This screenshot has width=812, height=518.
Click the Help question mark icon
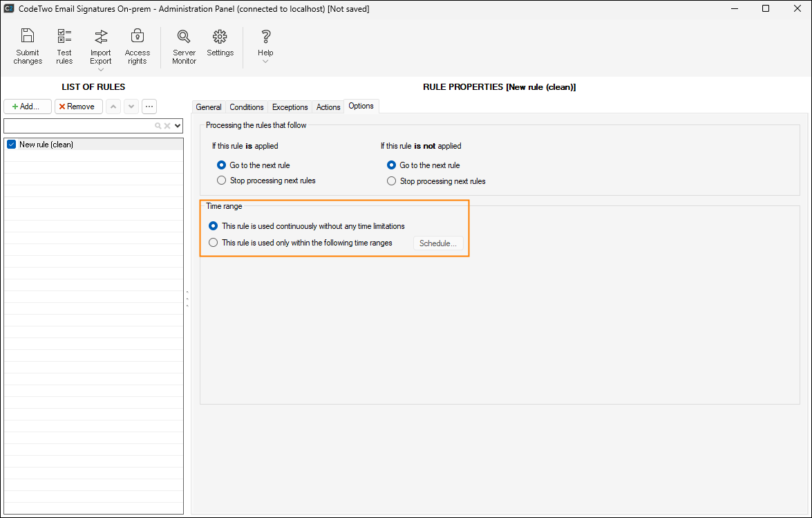(265, 37)
